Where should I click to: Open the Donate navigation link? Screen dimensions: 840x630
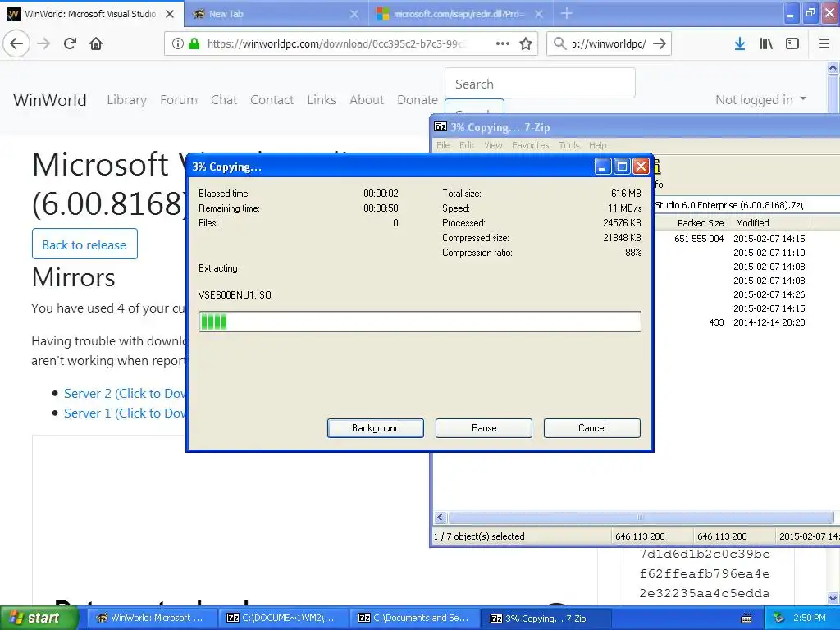coord(418,99)
